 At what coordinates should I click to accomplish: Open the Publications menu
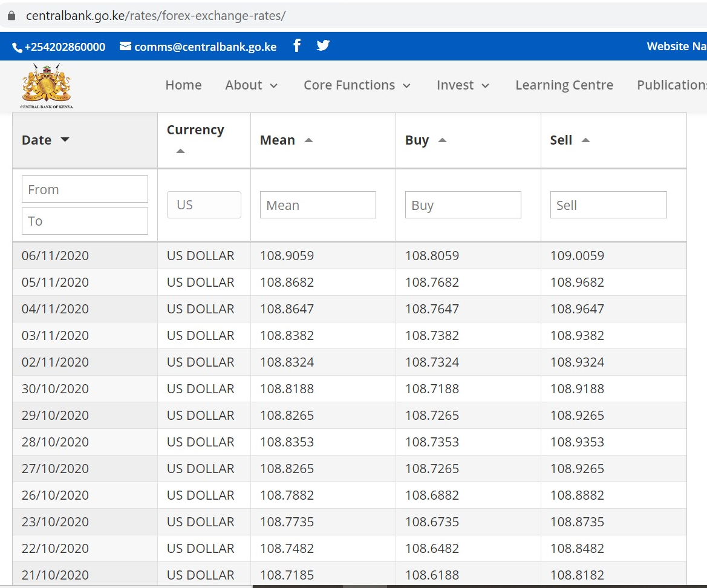672,85
